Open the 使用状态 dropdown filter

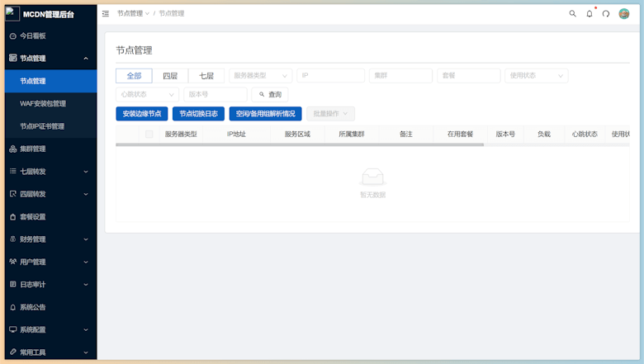pyautogui.click(x=537, y=75)
